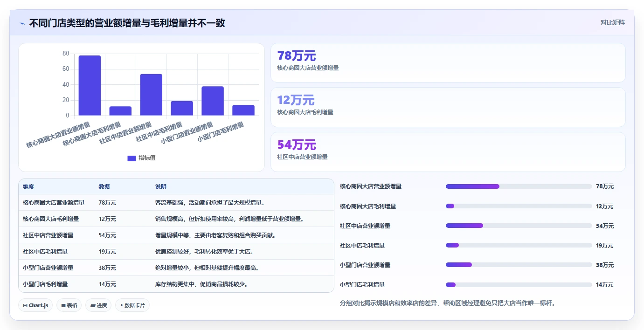
Task: Click the 数据 table column header
Action: pos(104,187)
